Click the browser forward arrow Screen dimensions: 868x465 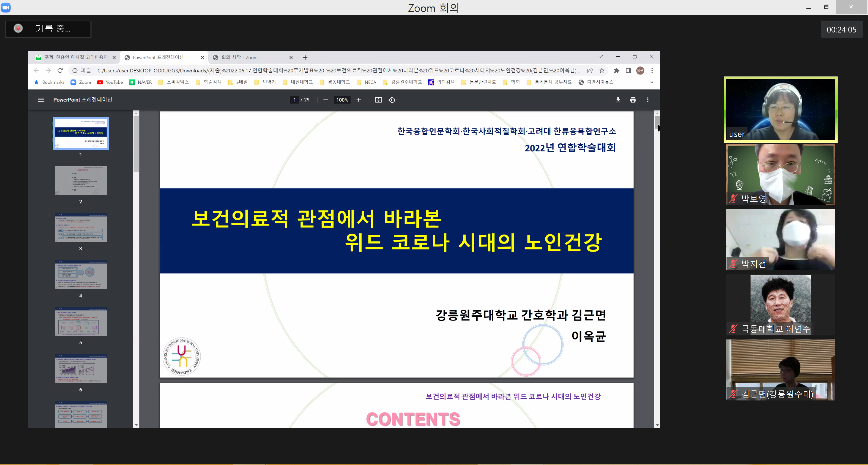click(48, 70)
